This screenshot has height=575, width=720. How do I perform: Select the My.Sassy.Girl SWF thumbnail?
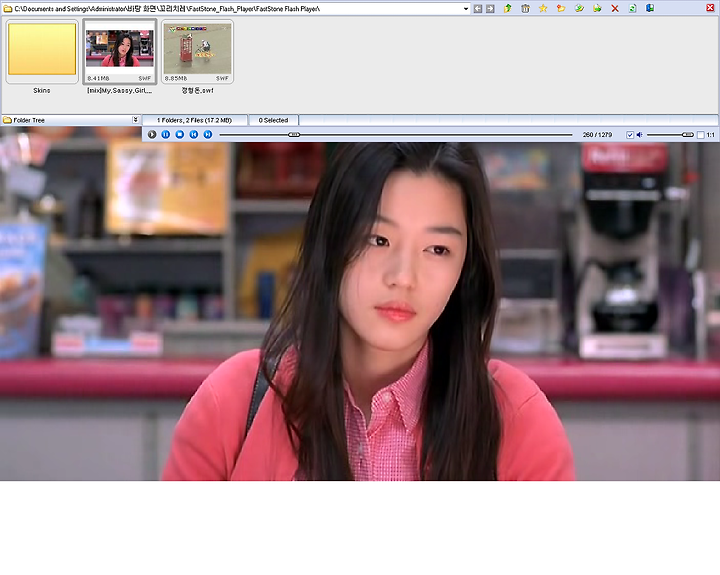point(120,51)
